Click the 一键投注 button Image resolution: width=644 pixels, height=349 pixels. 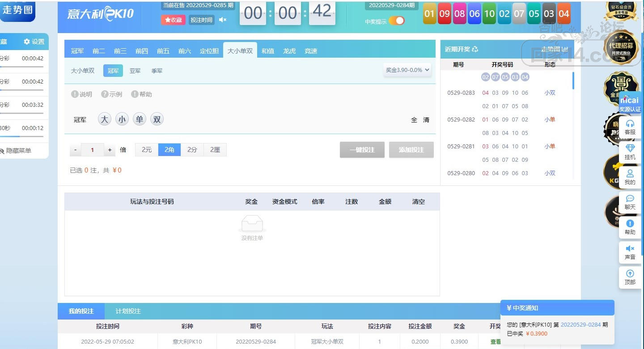point(362,150)
